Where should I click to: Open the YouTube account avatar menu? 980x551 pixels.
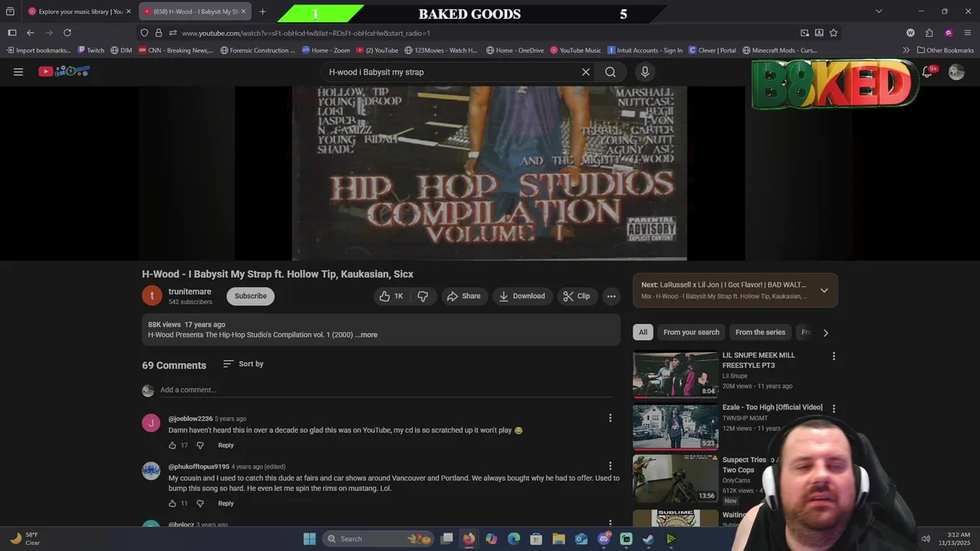coord(956,72)
